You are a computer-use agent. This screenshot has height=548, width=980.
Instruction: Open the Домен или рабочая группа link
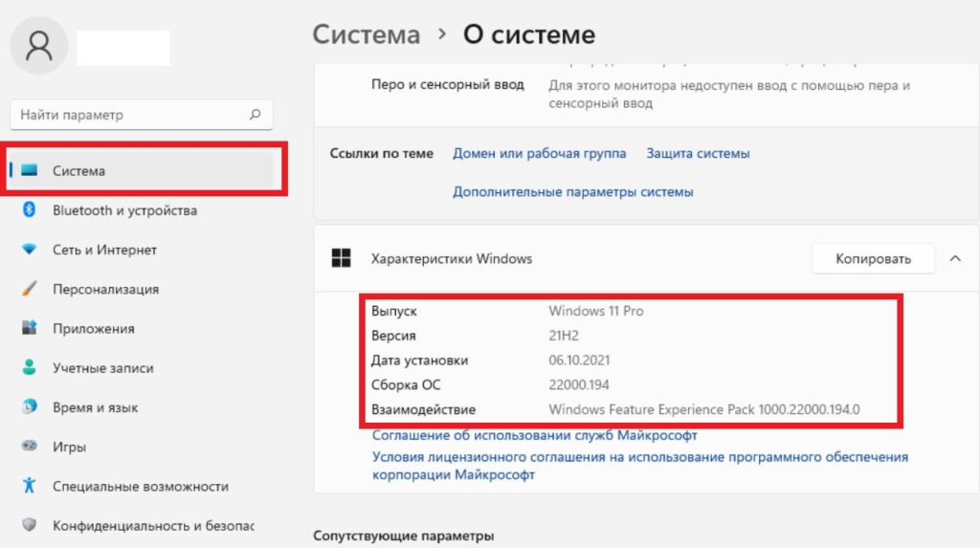[x=540, y=153]
